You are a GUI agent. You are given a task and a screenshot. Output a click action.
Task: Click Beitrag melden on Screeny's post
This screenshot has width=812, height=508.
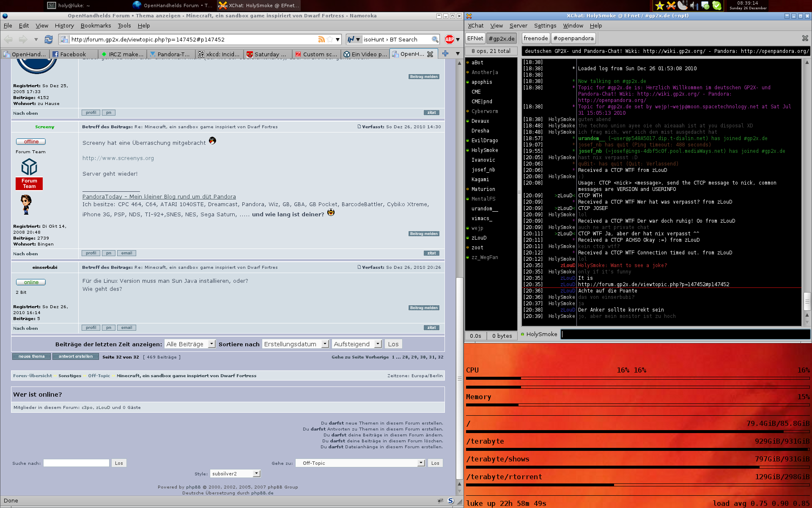pyautogui.click(x=424, y=234)
